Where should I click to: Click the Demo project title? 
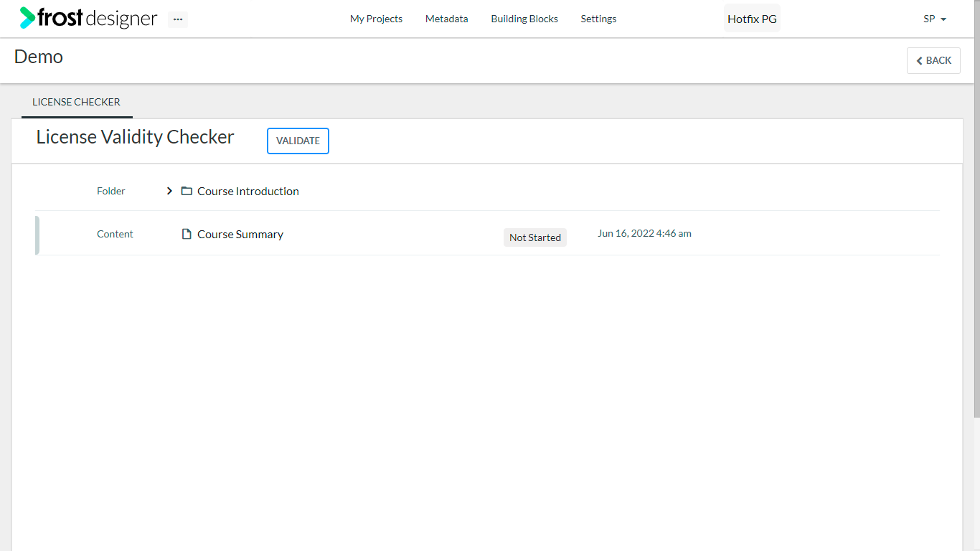tap(39, 57)
